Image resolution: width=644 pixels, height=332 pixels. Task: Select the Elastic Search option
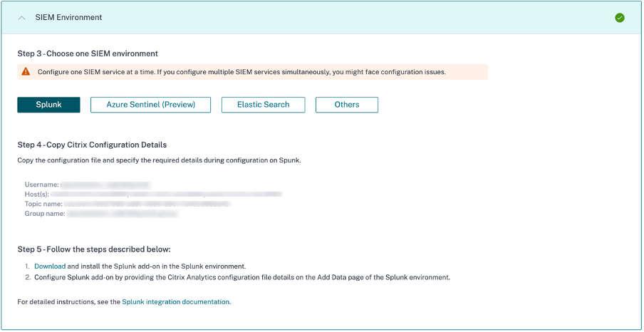coord(264,104)
